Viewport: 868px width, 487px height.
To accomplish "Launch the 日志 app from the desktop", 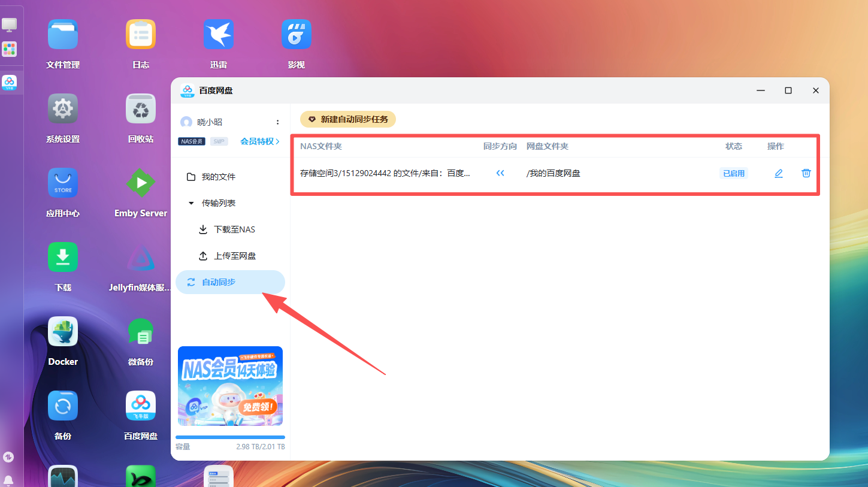I will click(x=141, y=34).
